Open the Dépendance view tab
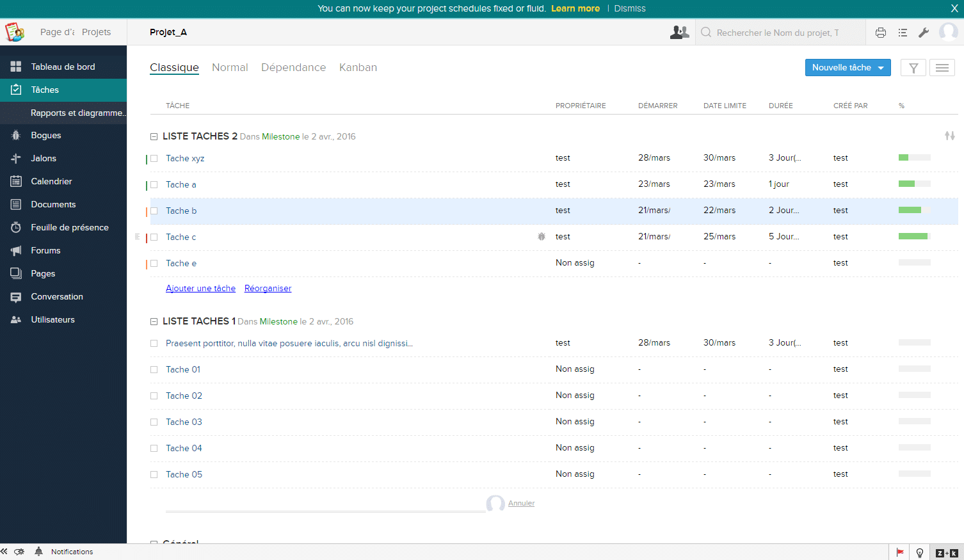Image resolution: width=964 pixels, height=560 pixels. [x=293, y=67]
